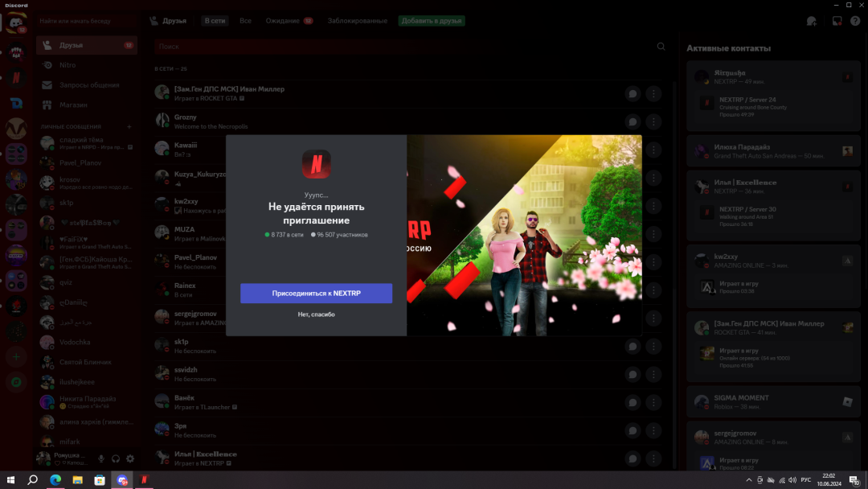
Task: Open Nitro in the sidebar
Action: (86, 65)
